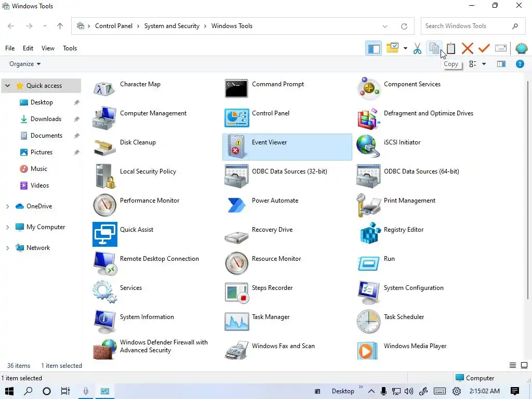The image size is (532, 399).
Task: Open Computer Management icon
Action: coord(104,117)
